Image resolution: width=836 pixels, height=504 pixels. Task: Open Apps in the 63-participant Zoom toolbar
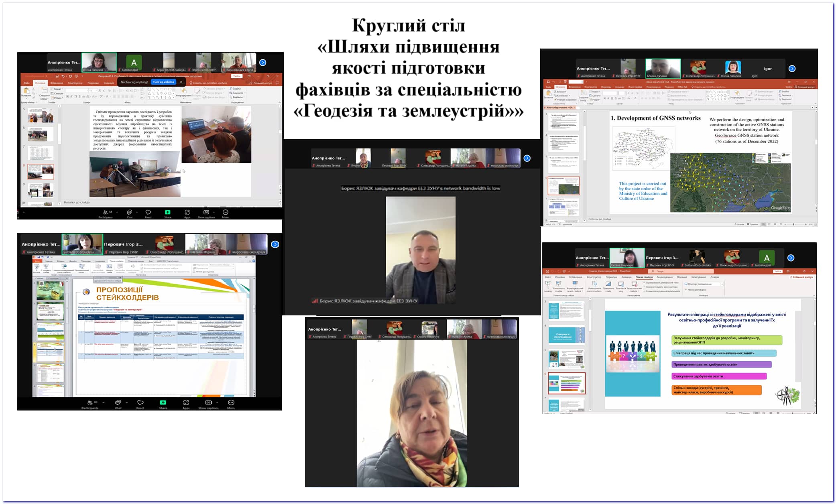tap(186, 402)
